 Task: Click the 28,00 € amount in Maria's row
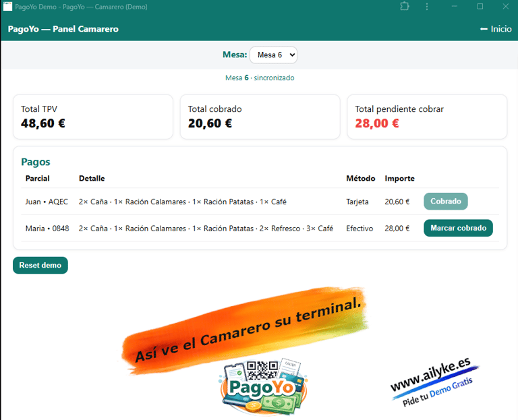pos(397,229)
